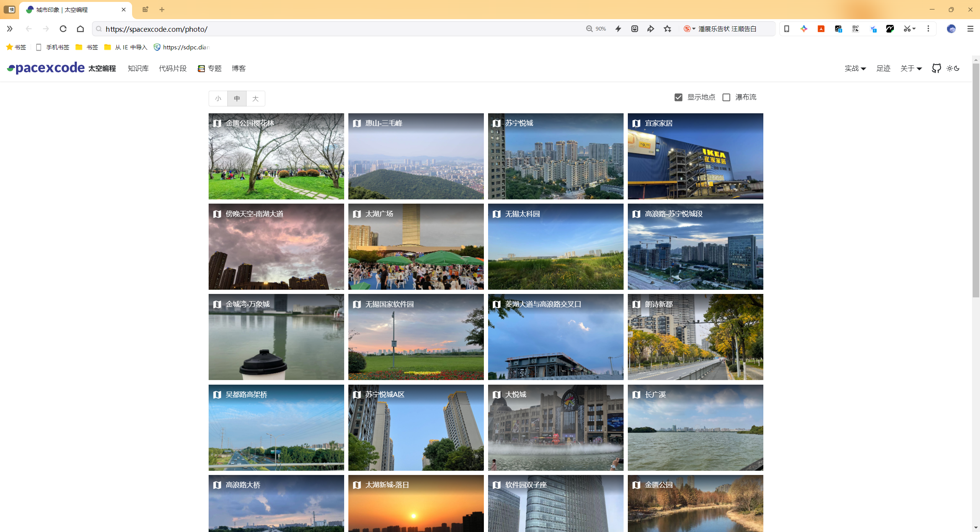
Task: Enable the 瀑布流 checkbox
Action: coord(726,97)
